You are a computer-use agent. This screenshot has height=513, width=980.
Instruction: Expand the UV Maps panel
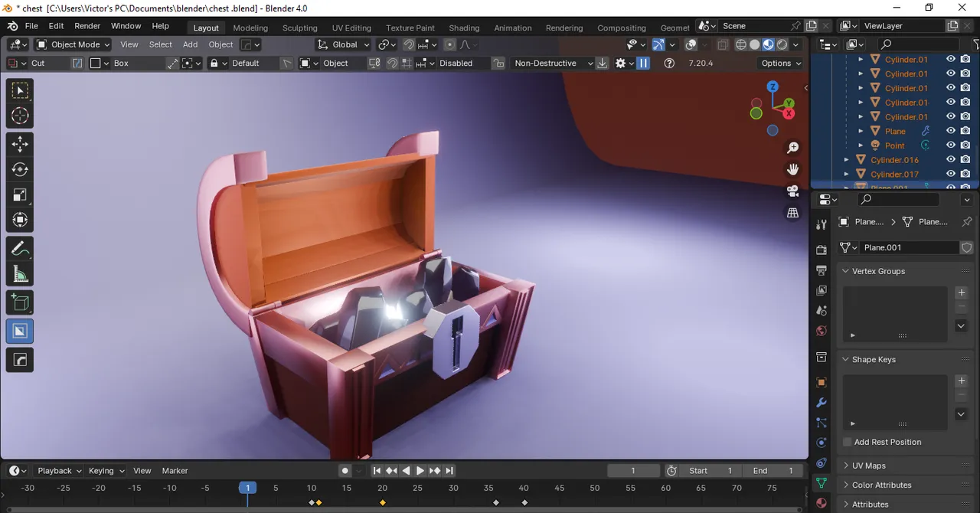coord(846,466)
